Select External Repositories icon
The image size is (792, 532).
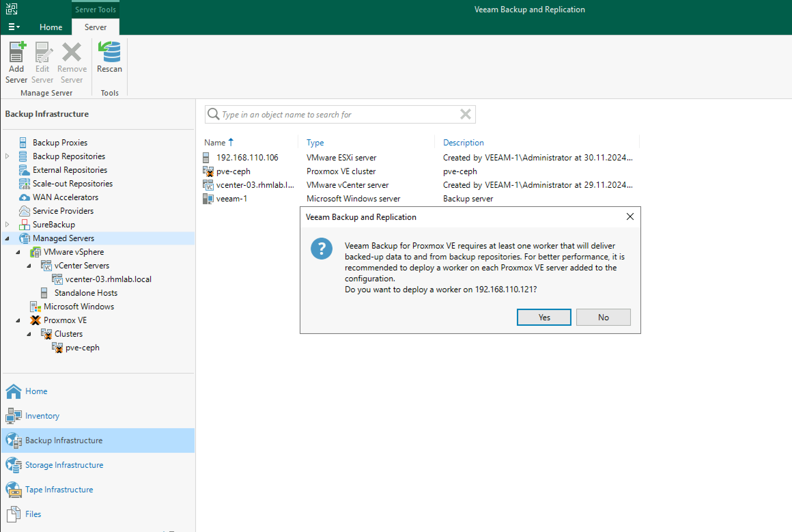pos(24,170)
